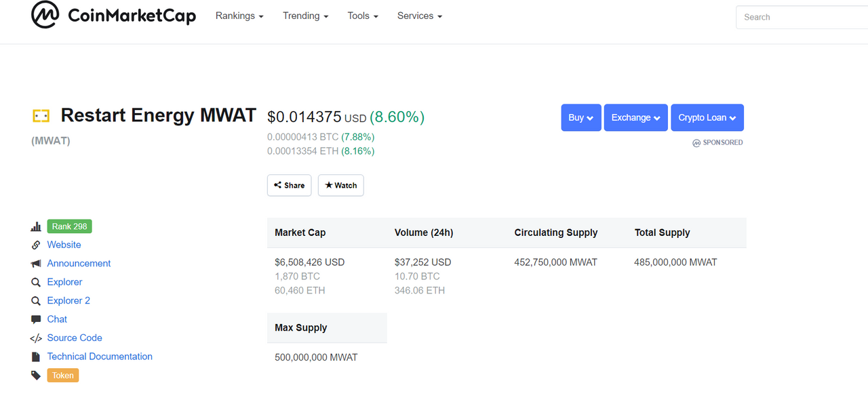Click the code brackets icon beside Source Code

pos(36,338)
